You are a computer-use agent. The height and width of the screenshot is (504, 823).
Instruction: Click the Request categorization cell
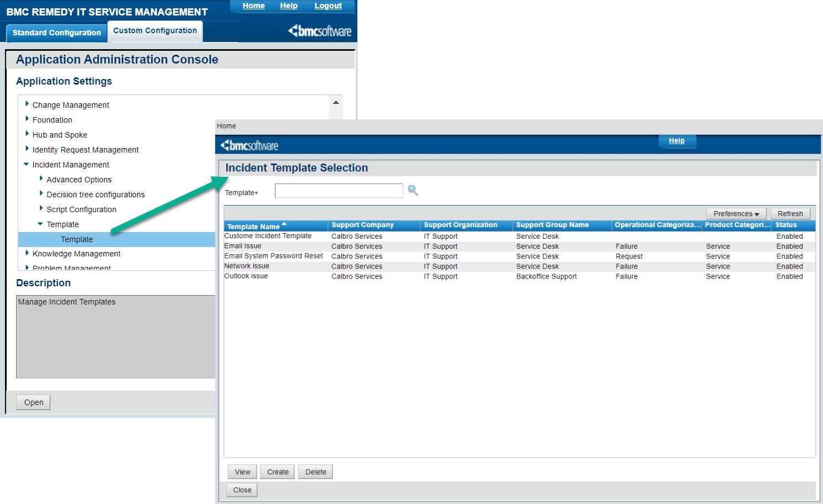tap(629, 256)
